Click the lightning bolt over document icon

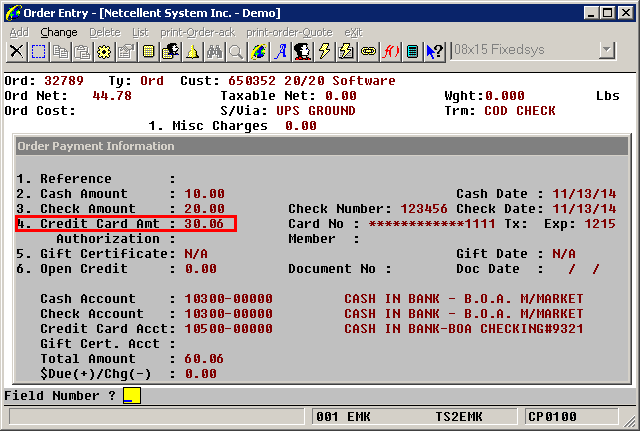click(347, 52)
